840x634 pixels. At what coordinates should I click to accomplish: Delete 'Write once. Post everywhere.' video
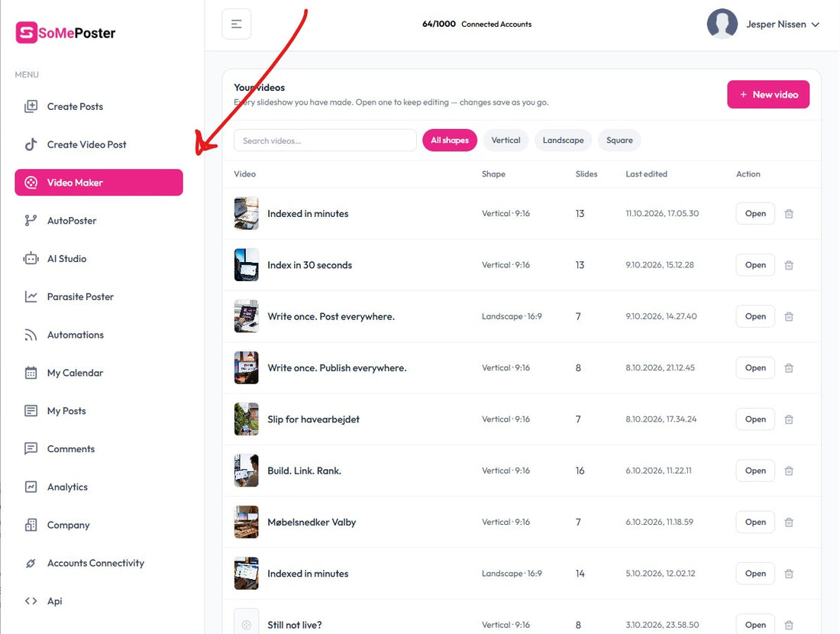tap(789, 316)
